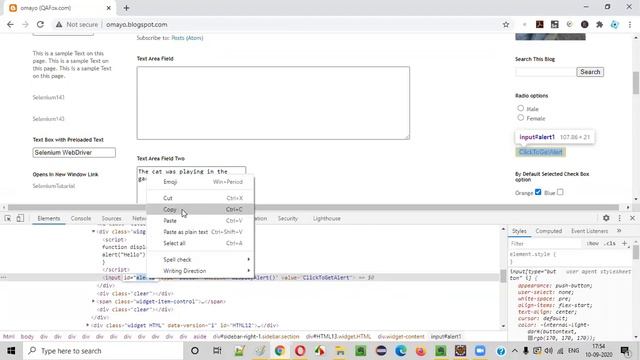The width and height of the screenshot is (640, 360).
Task: Open Cortana circle on the taskbar
Action: click(195, 351)
